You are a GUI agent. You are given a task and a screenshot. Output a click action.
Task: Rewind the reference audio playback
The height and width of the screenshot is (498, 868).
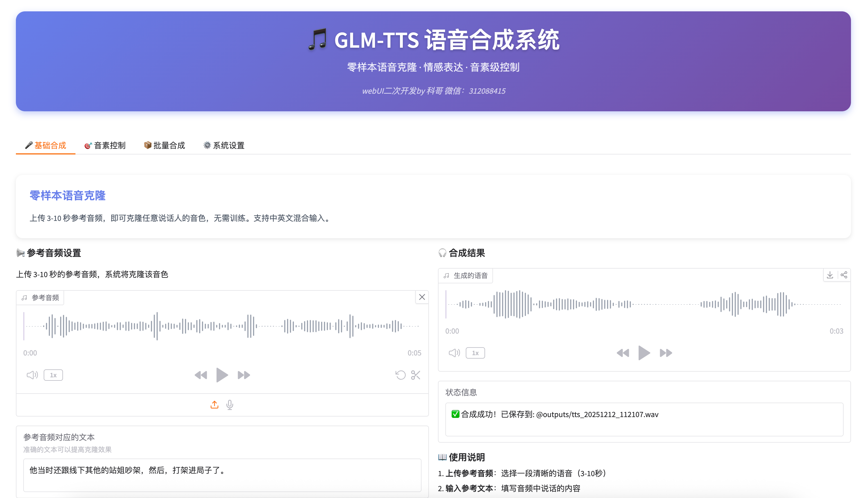coord(201,375)
